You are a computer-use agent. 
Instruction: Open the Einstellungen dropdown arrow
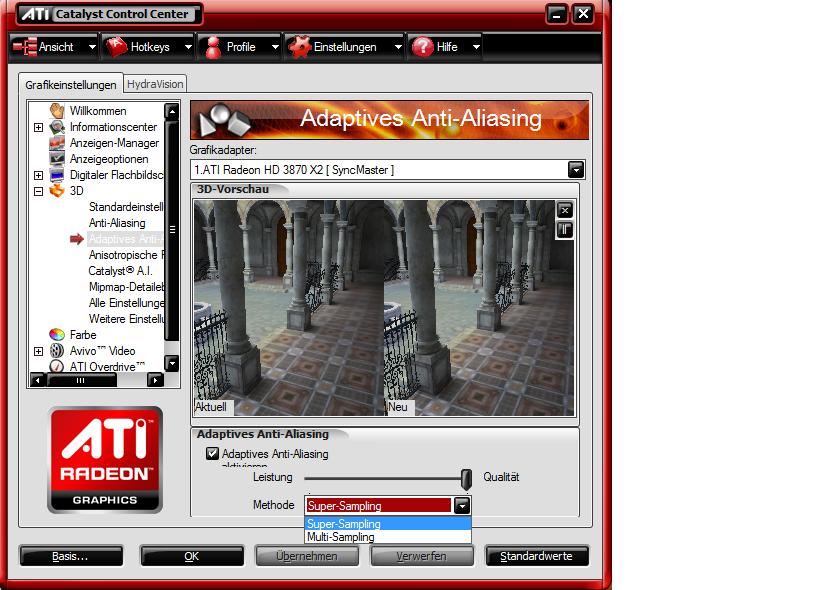pyautogui.click(x=398, y=47)
